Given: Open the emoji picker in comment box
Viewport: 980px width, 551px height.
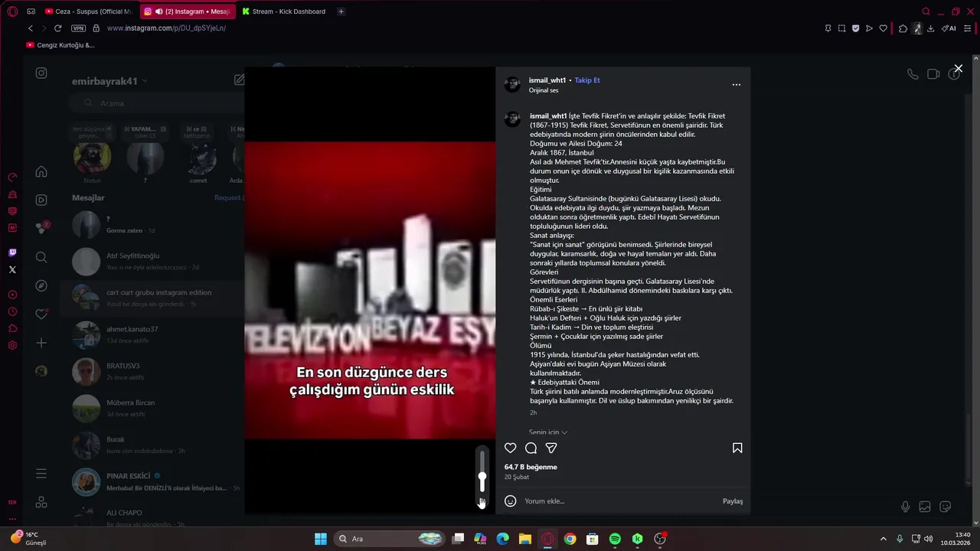Looking at the screenshot, I should (x=511, y=501).
